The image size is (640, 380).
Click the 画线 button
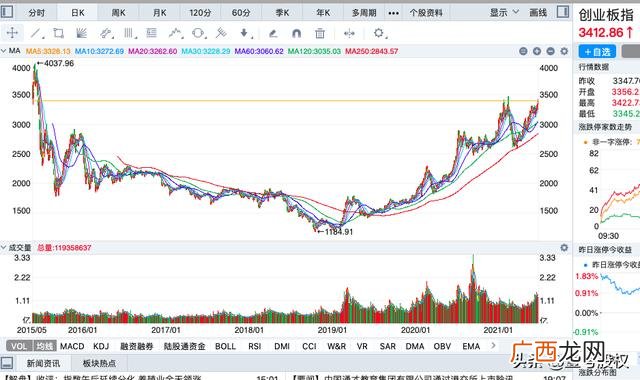click(x=538, y=13)
